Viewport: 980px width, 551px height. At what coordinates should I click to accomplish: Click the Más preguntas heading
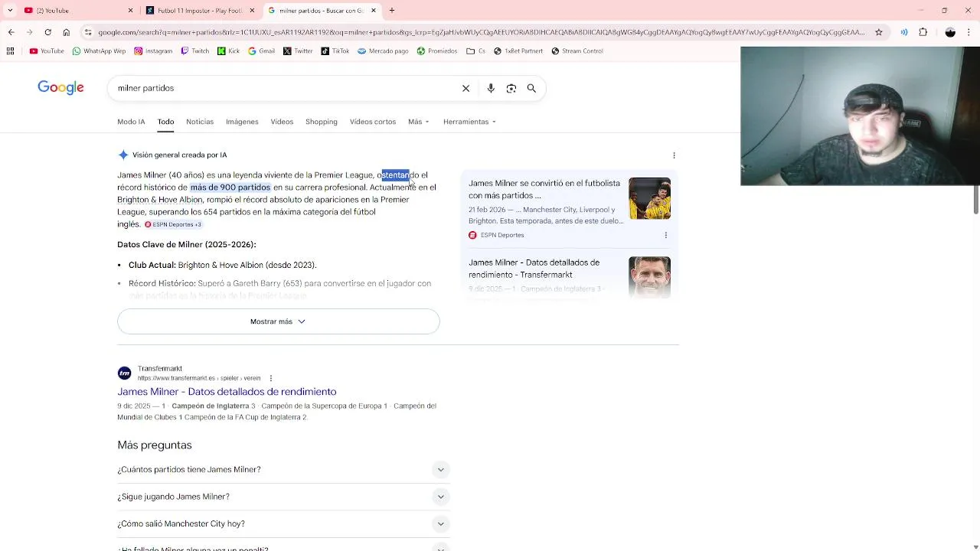(155, 445)
